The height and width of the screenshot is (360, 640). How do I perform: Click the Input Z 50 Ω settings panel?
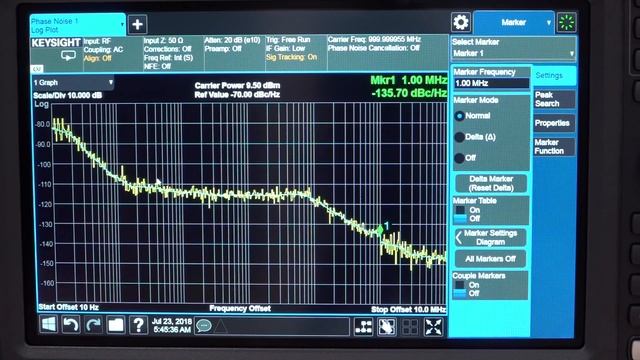[173, 53]
